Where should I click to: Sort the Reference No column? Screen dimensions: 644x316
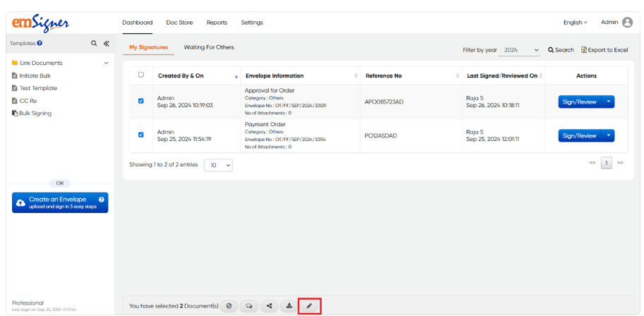tap(458, 76)
